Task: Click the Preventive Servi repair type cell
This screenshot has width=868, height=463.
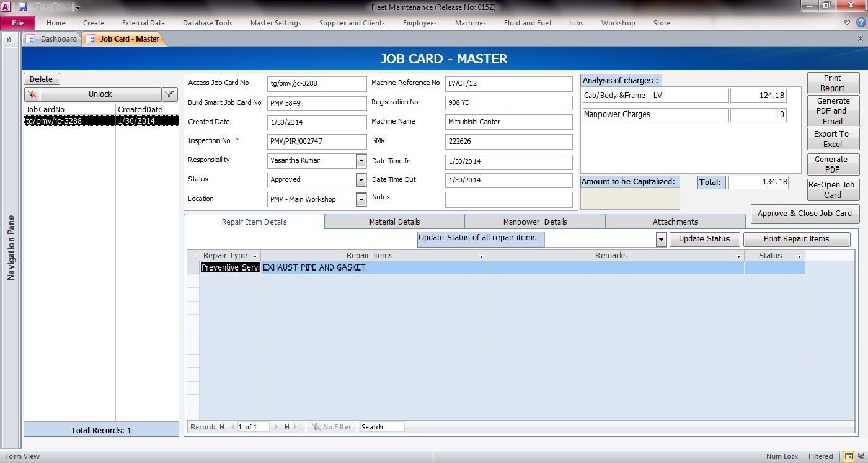Action: 230,268
